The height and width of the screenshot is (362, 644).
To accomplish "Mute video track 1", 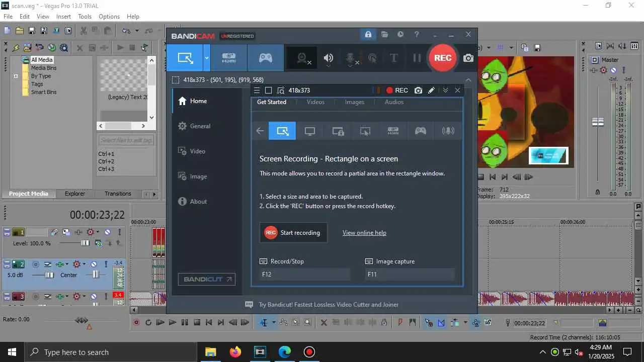I will point(107,232).
